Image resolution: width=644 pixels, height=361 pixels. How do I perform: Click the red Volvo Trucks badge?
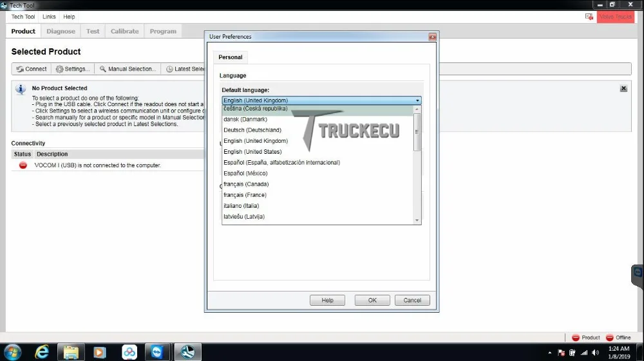(615, 17)
